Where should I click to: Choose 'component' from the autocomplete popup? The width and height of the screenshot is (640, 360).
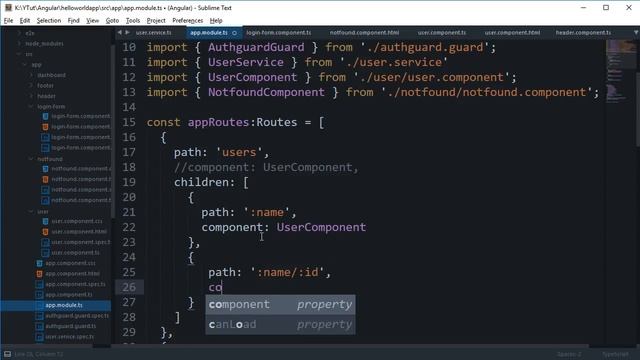tap(280, 304)
